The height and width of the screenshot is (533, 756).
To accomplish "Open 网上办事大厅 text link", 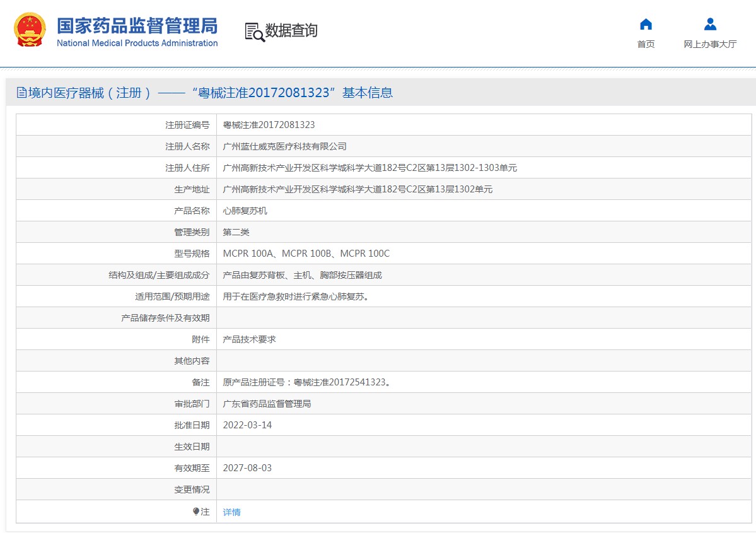I will (x=710, y=44).
